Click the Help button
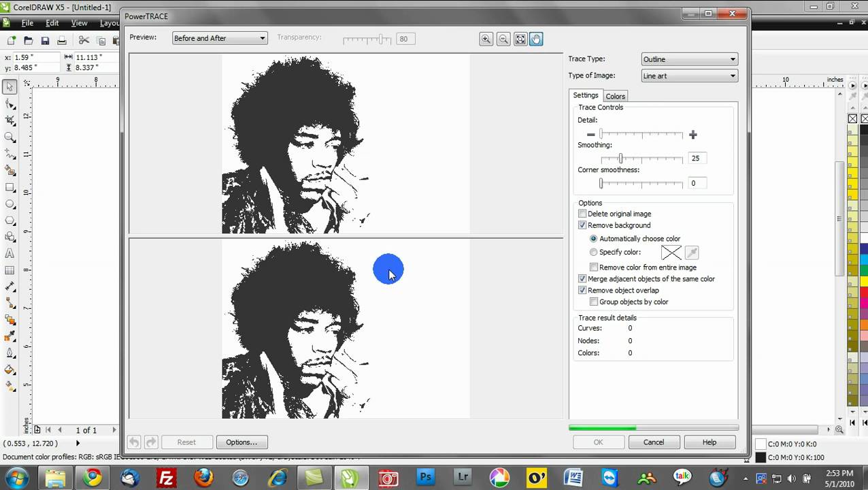868x490 pixels. [x=710, y=442]
